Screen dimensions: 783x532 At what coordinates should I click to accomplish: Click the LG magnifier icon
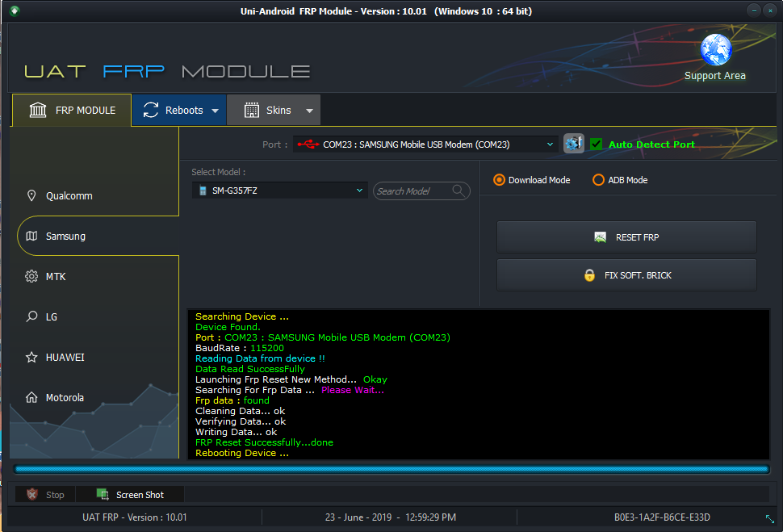(31, 316)
